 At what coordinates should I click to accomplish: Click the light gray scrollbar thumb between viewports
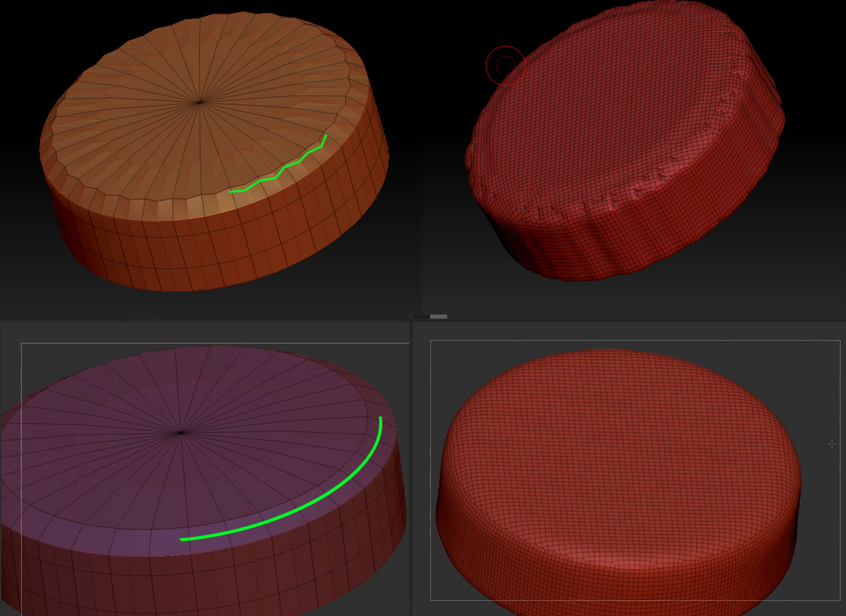click(x=439, y=316)
